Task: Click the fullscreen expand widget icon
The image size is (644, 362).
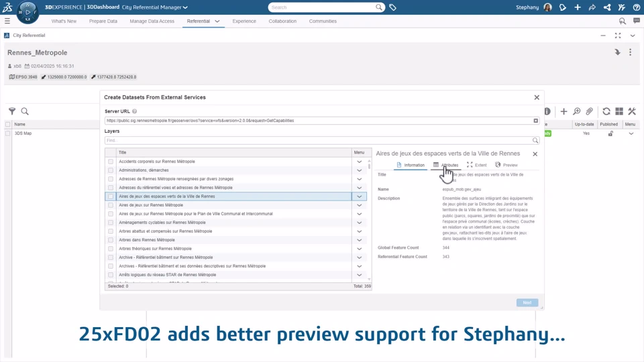Action: (x=618, y=36)
